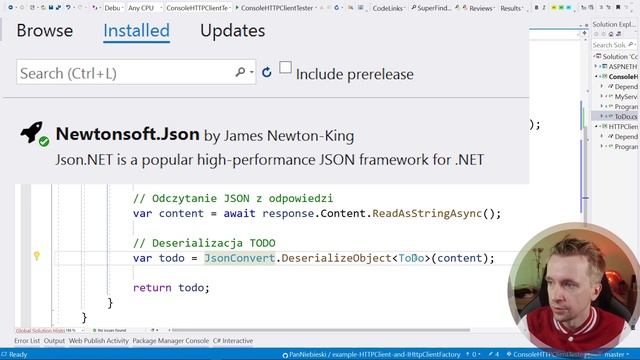Open the Browse tab in NuGet manager
640x360 pixels.
point(45,31)
